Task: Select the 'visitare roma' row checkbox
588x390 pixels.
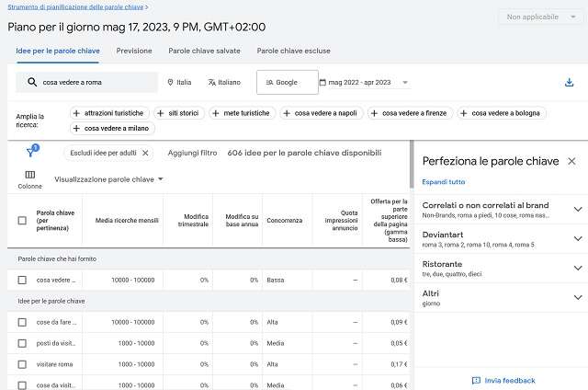Action: 22,364
